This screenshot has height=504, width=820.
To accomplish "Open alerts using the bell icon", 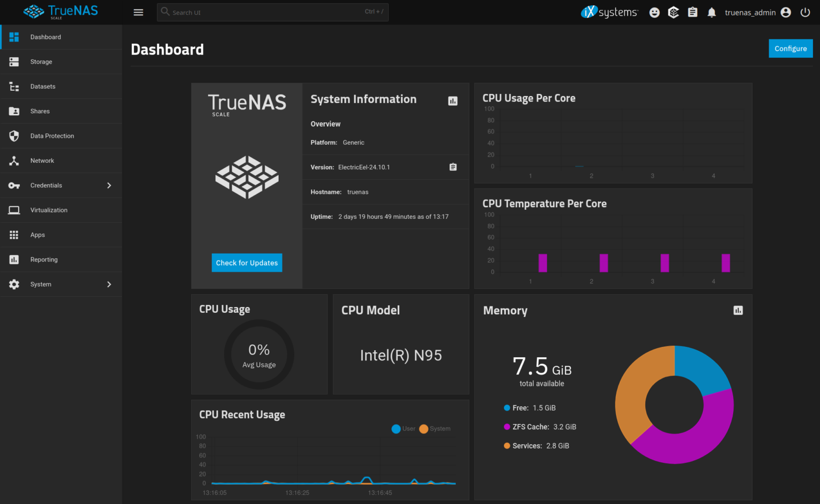I will point(711,12).
